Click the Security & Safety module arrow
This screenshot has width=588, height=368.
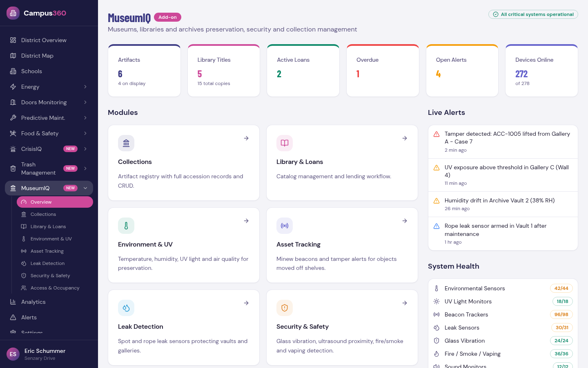pyautogui.click(x=405, y=303)
